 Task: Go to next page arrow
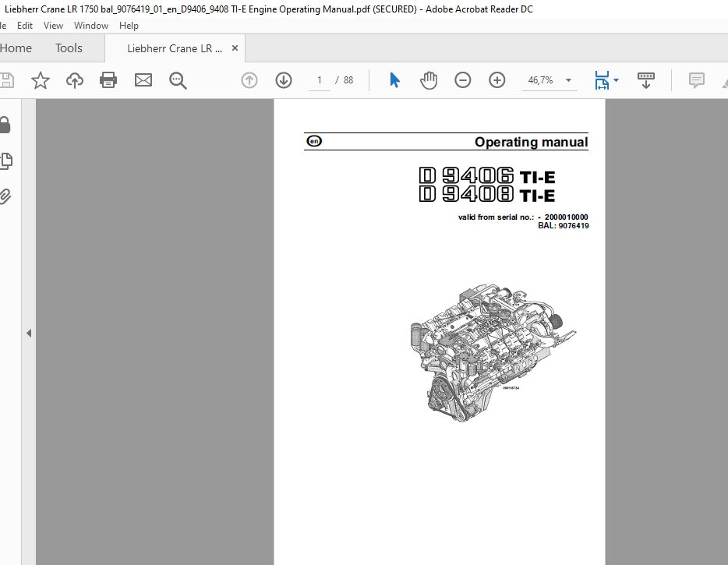(x=284, y=80)
